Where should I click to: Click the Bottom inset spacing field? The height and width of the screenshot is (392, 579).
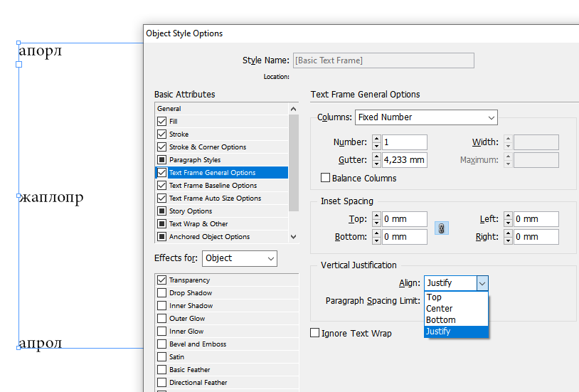coord(405,237)
